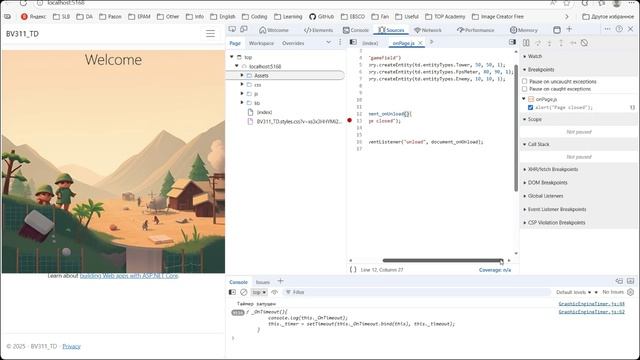Viewport: 640px width, 360px height.
Task: Open the console context 'top' dropdown
Action: tap(259, 292)
